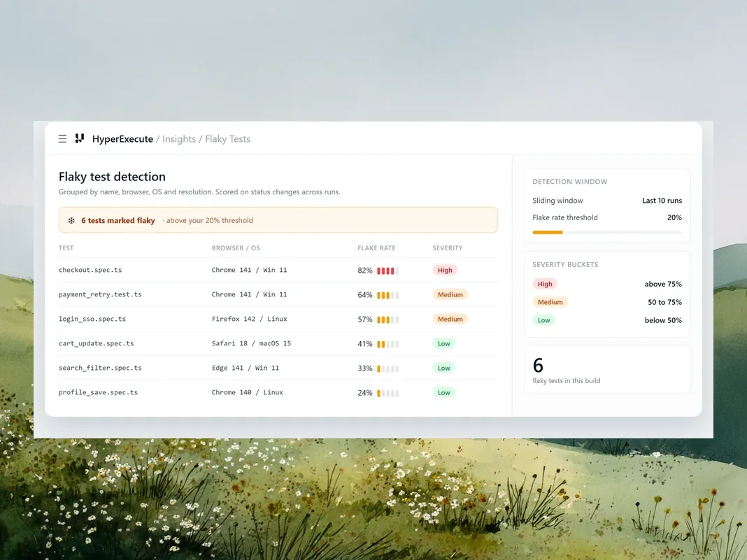Select login_sso.spec.ts test name
The width and height of the screenshot is (747, 560).
pyautogui.click(x=92, y=319)
